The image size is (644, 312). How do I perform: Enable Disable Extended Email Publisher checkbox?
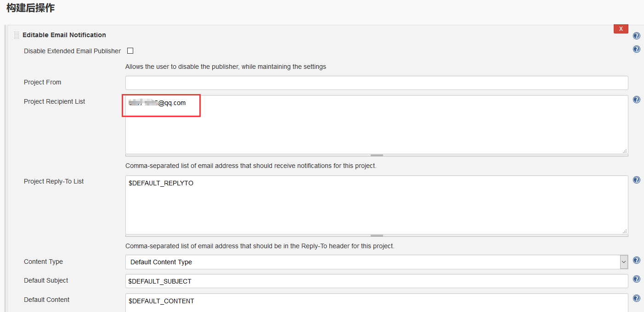point(130,51)
